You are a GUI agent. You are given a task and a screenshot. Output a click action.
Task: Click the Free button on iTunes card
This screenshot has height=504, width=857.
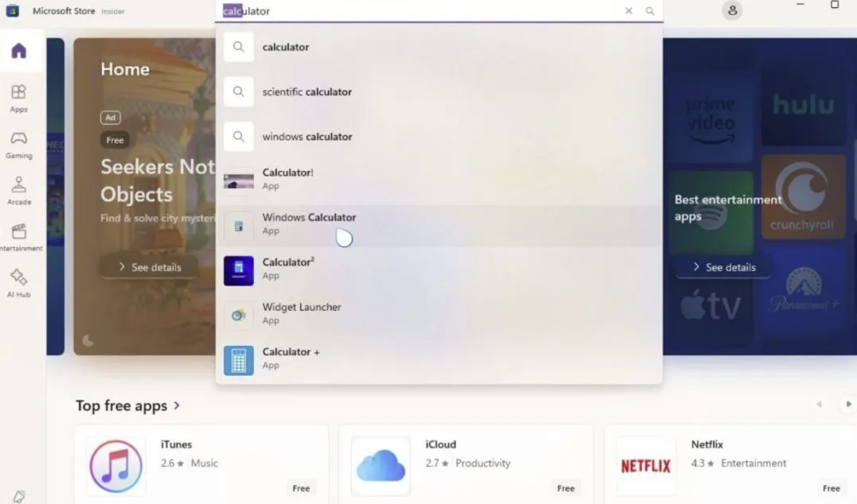coord(301,488)
